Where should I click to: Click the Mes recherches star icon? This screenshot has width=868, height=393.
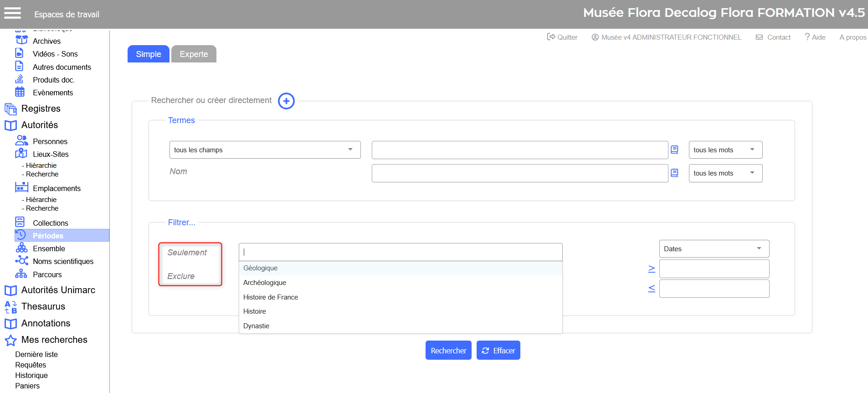point(10,340)
